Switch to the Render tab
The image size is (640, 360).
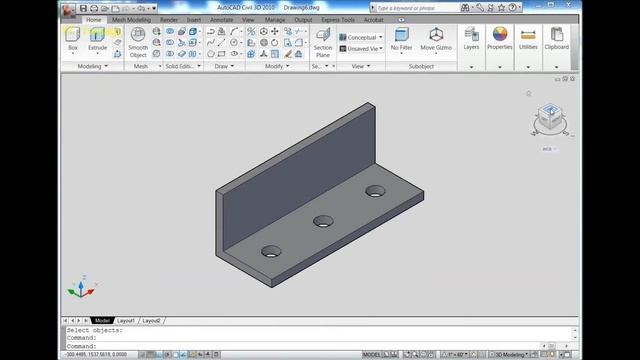click(169, 20)
